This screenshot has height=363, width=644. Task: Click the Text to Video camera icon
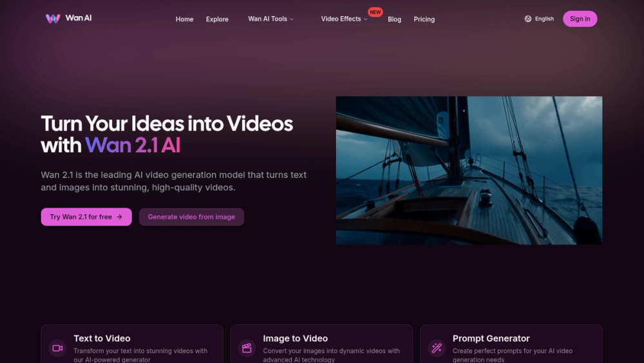point(57,348)
